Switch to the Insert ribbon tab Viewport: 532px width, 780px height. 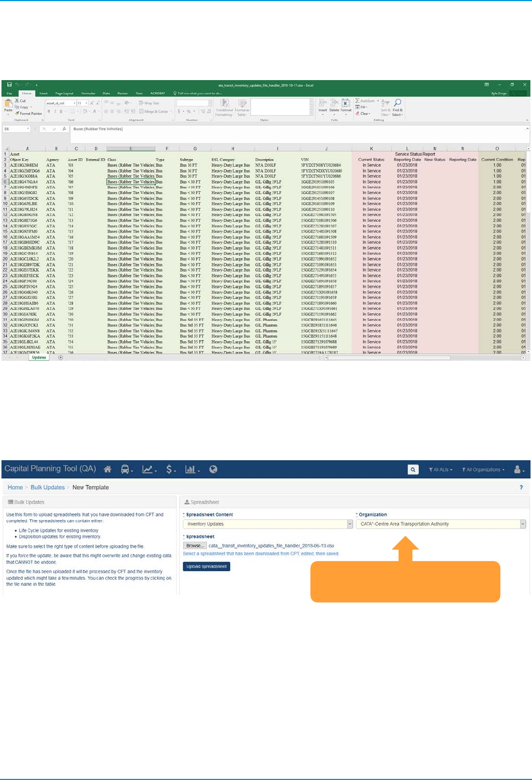coord(43,93)
